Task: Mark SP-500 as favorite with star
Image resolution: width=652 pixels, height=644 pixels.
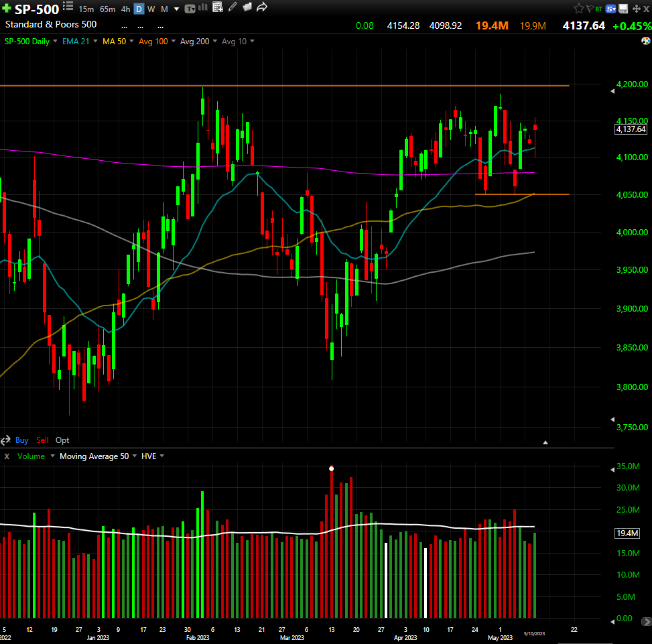Action: pos(578,8)
